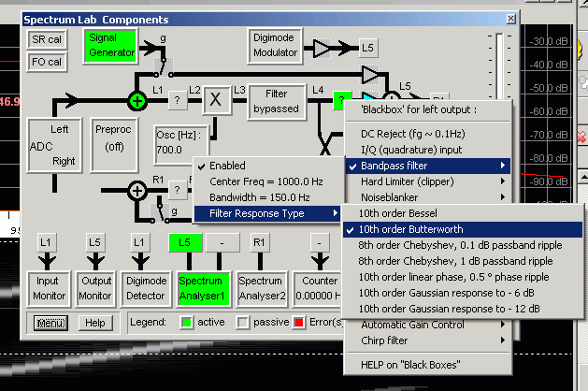Open the Hard Limiter (clipper) submenu
This screenshot has width=588, height=391.
(x=428, y=181)
